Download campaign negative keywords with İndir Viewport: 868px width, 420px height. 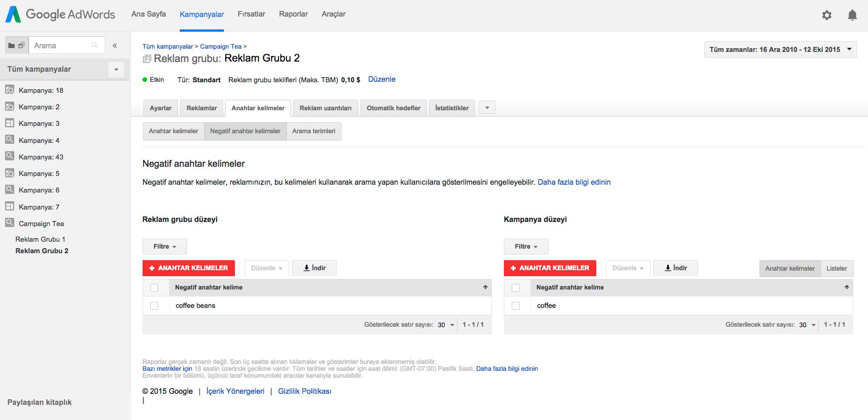pyautogui.click(x=675, y=268)
